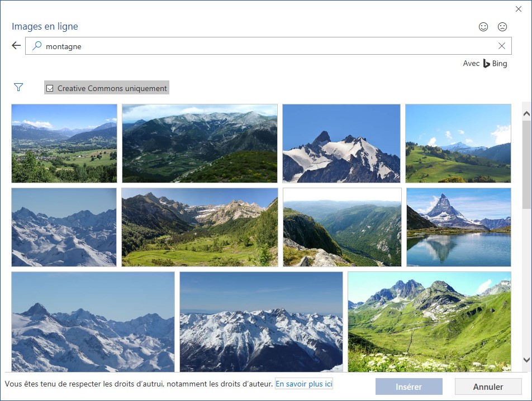Select the green valley with village image
This screenshot has height=401, width=532.
[64, 144]
